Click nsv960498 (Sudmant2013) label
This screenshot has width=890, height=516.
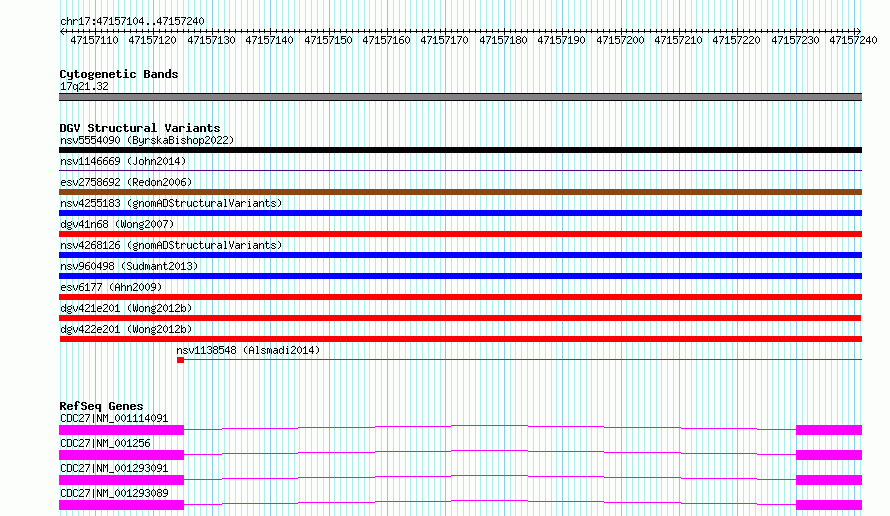coord(129,266)
